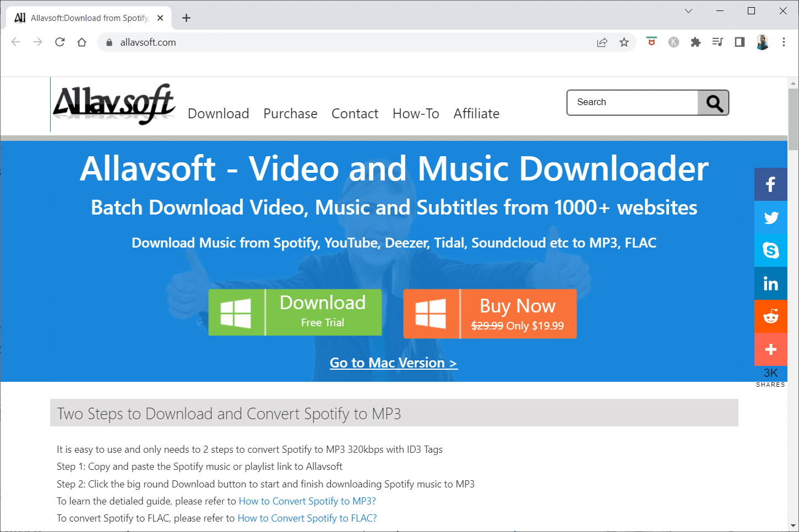Viewport: 799px width, 532px height.
Task: Click the '3K SHARES' counter
Action: [771, 377]
